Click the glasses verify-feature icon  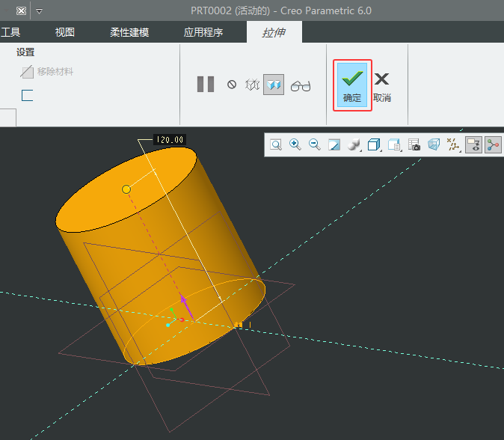point(301,86)
